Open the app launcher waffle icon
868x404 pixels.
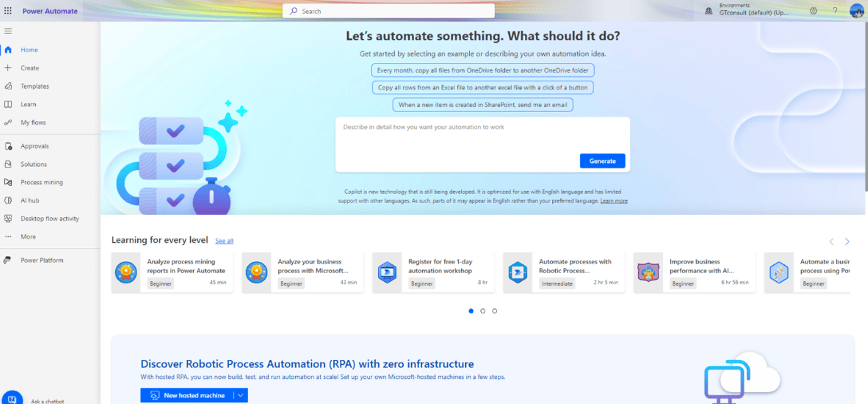coord(8,11)
